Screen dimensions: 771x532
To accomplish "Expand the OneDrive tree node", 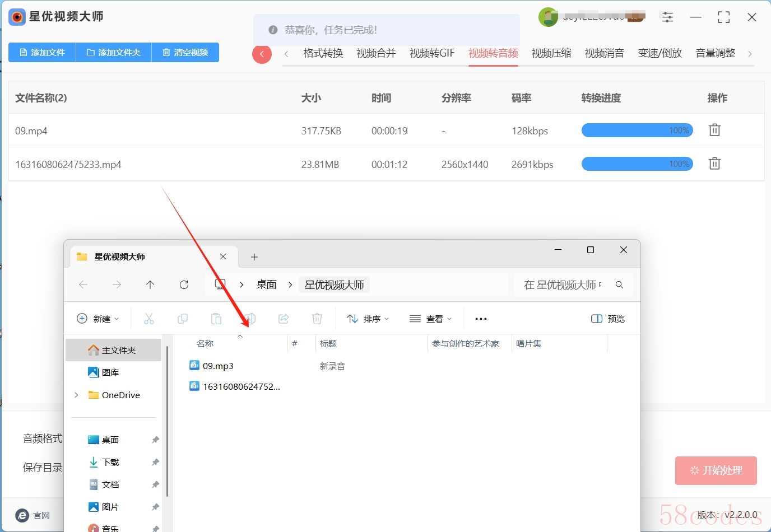I will (76, 395).
